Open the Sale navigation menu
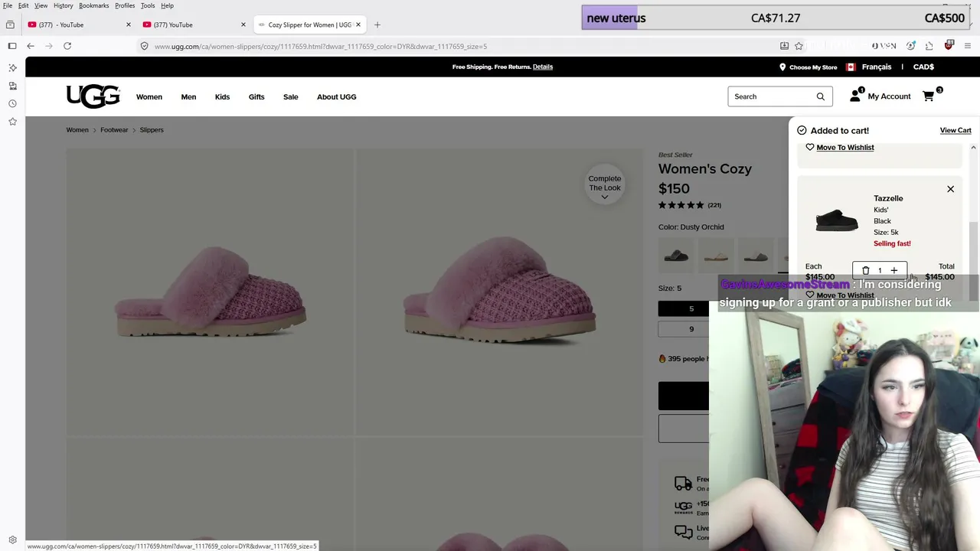Viewport: 980px width, 551px height. pos(291,96)
